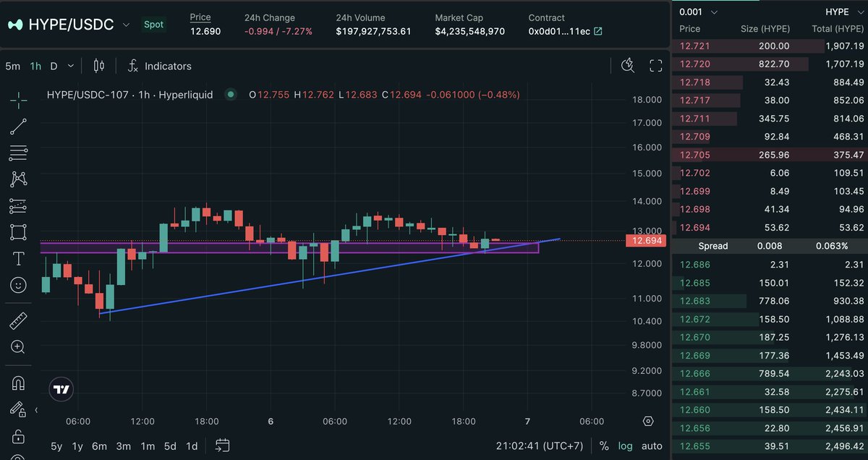Open the long position forecasting tool
868x460 pixels.
click(19, 206)
